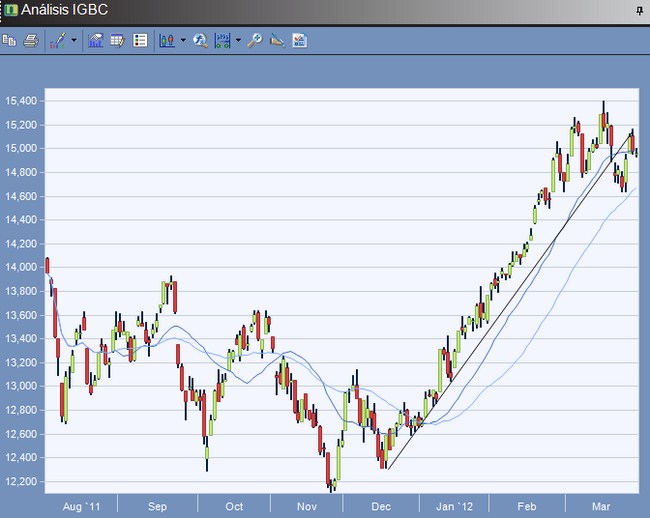The width and height of the screenshot is (650, 518).
Task: Expand the drawing tool dropdown arrow
Action: (x=74, y=41)
